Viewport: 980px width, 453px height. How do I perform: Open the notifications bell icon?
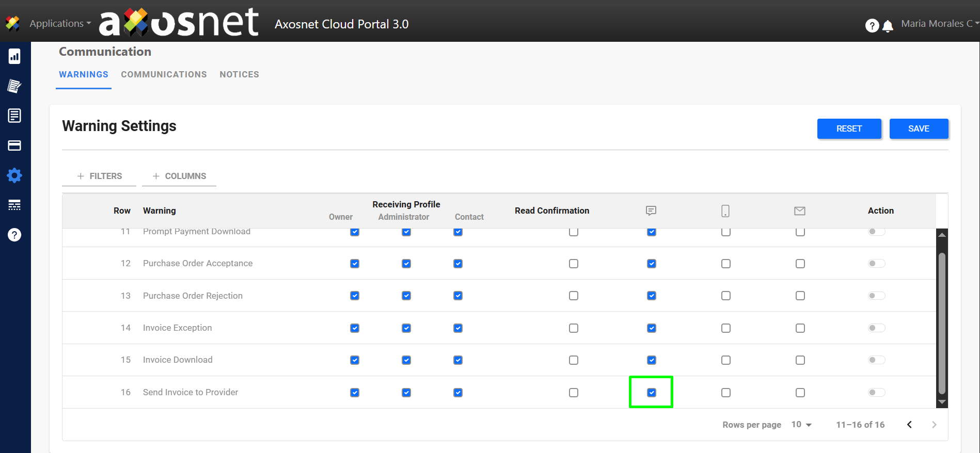pyautogui.click(x=888, y=26)
